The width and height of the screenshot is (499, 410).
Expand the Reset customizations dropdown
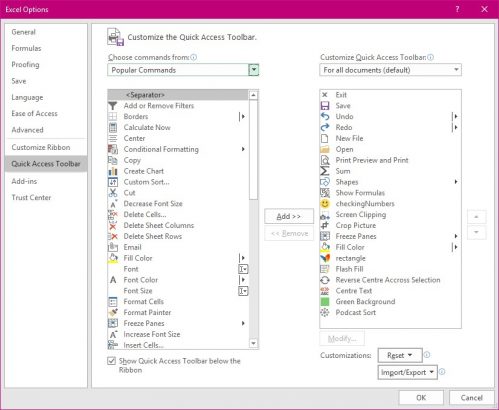pos(400,355)
